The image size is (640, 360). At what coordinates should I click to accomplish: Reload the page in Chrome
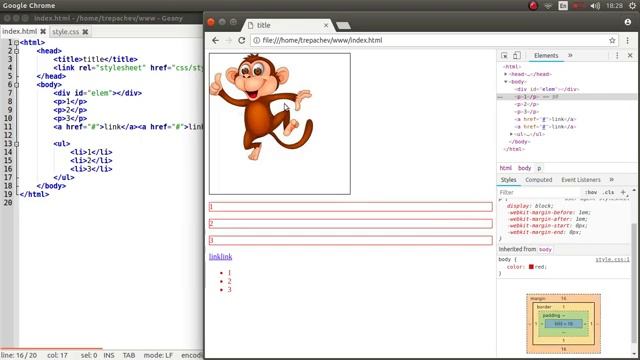click(x=242, y=40)
